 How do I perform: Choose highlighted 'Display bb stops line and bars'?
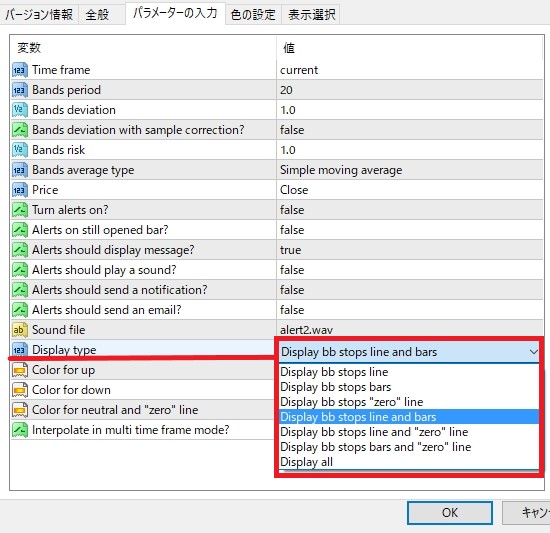[x=409, y=417]
